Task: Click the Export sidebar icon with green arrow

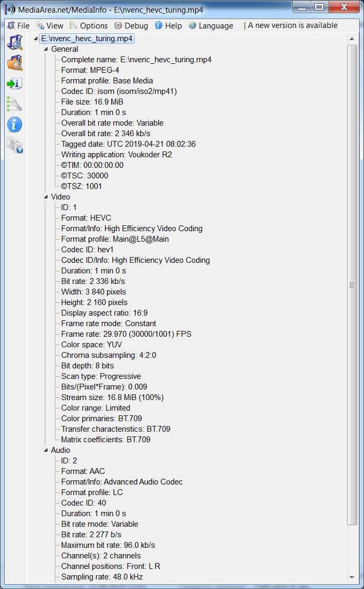Action: (x=15, y=83)
